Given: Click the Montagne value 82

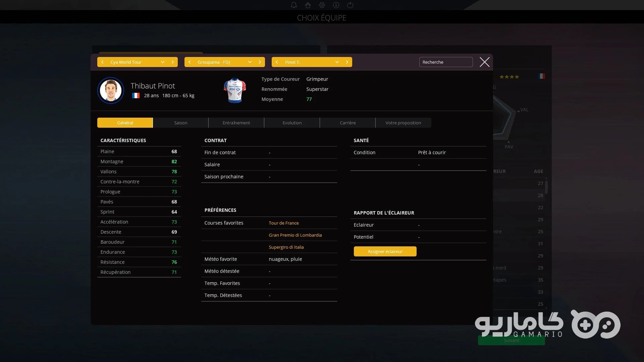Looking at the screenshot, I should [x=174, y=162].
